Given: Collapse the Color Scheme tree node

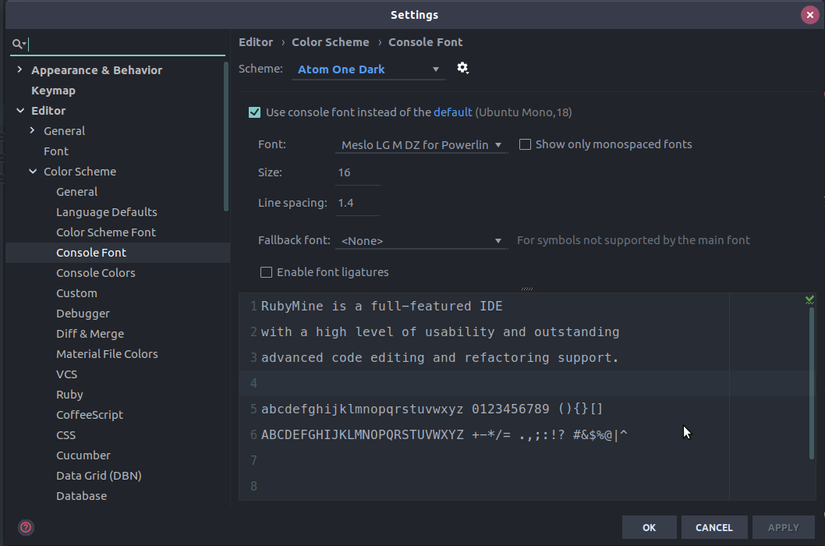Looking at the screenshot, I should coord(32,172).
